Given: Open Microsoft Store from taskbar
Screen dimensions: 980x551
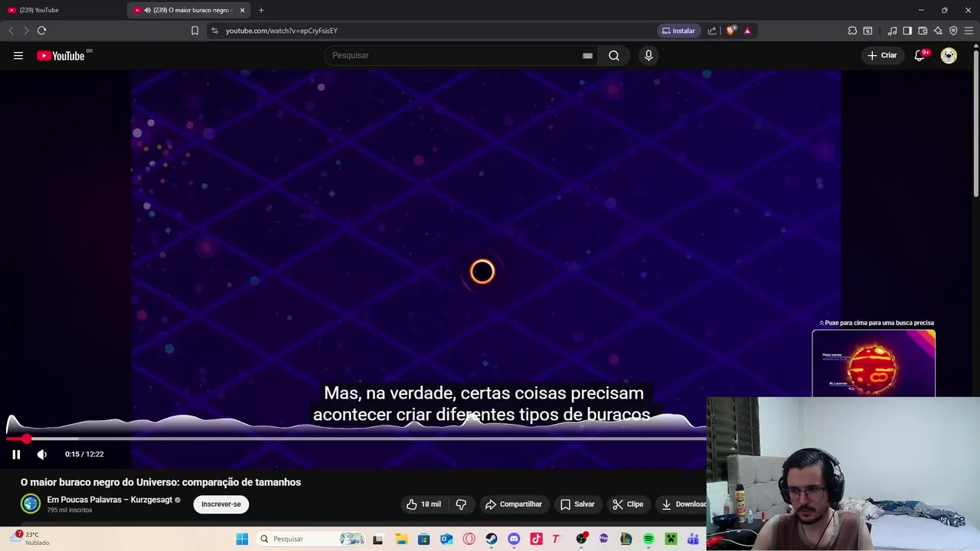Looking at the screenshot, I should coord(423,539).
